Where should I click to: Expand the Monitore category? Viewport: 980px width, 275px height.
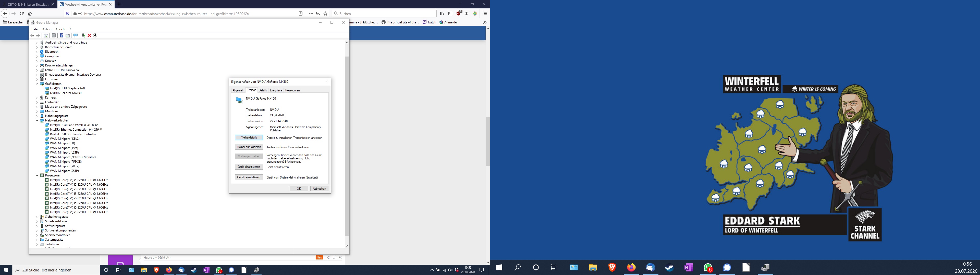(x=37, y=111)
